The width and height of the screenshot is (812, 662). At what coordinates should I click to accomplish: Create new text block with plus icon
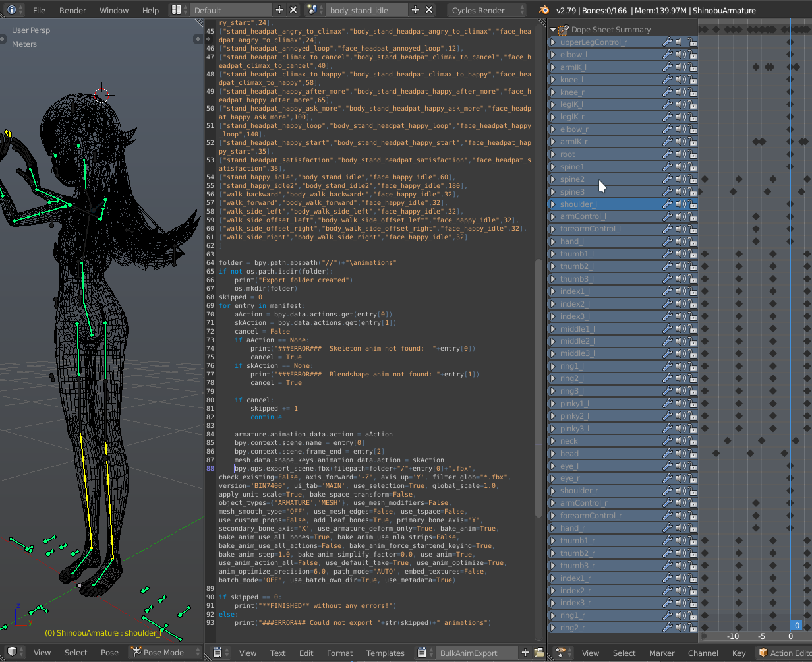coord(525,653)
